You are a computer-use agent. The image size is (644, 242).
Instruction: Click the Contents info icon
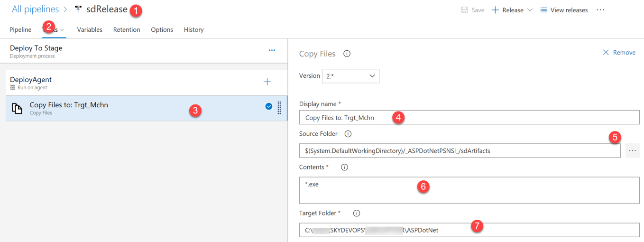[345, 167]
